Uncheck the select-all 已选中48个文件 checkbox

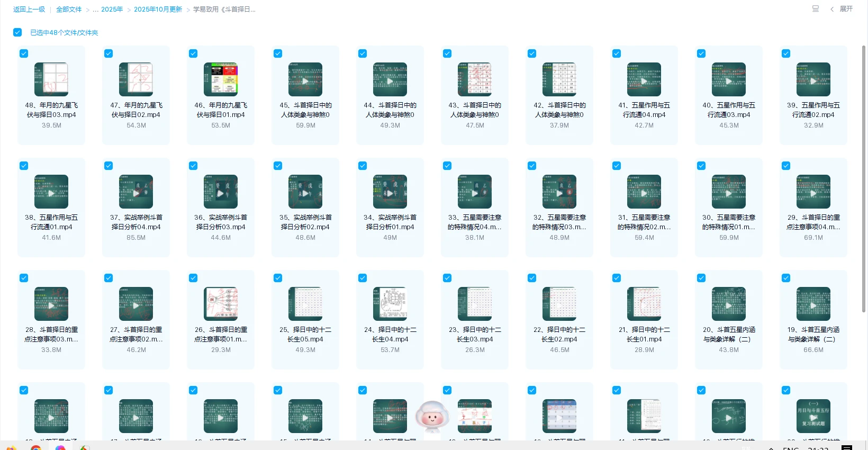(x=17, y=32)
